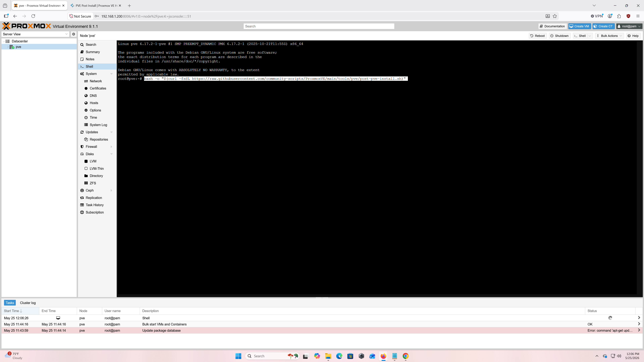Viewport: 644px width, 362px height.
Task: Open Bulk Actions dropdown
Action: (x=609, y=36)
